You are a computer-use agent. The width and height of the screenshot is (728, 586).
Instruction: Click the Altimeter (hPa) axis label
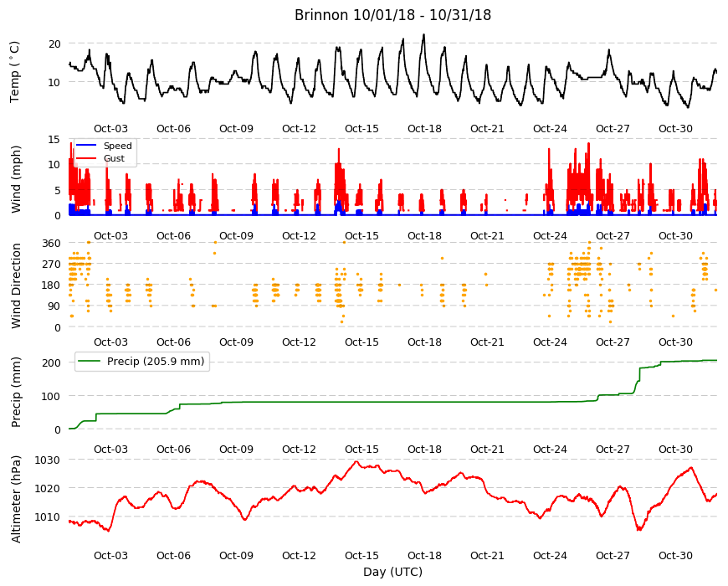pos(16,499)
